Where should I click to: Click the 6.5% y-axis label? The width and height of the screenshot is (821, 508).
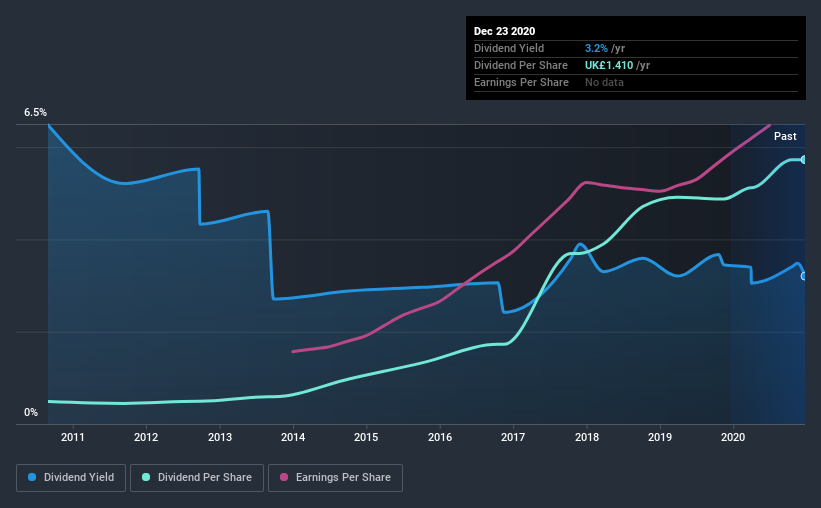35,113
